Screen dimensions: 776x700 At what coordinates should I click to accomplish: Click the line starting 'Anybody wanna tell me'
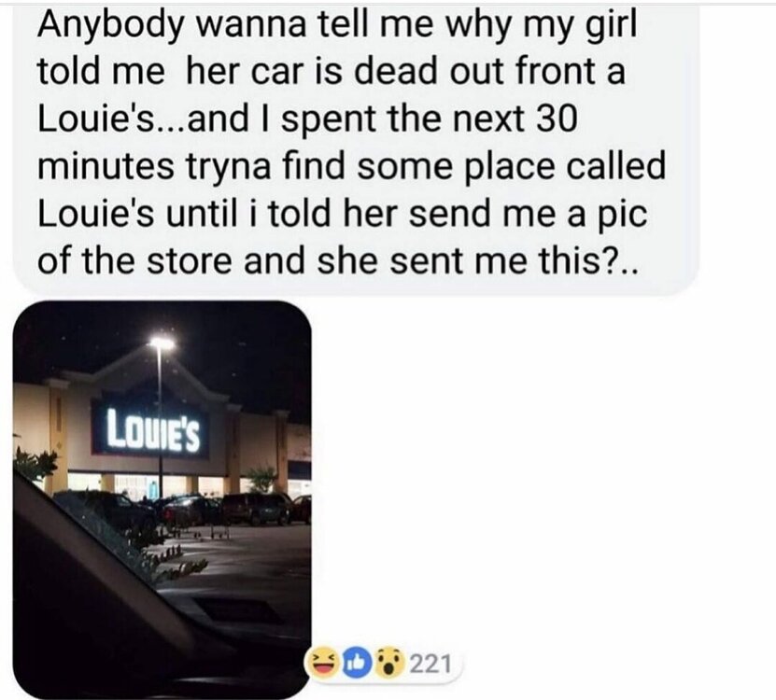[336, 25]
